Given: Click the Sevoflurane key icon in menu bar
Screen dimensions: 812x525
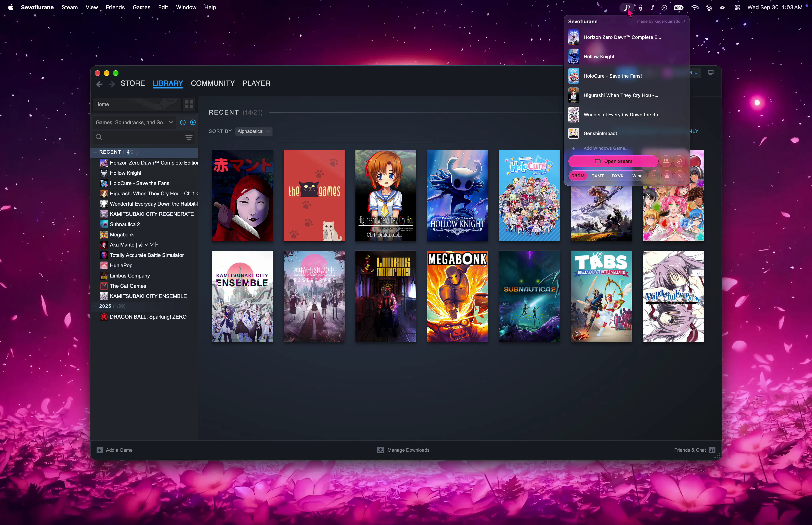Looking at the screenshot, I should [x=627, y=7].
